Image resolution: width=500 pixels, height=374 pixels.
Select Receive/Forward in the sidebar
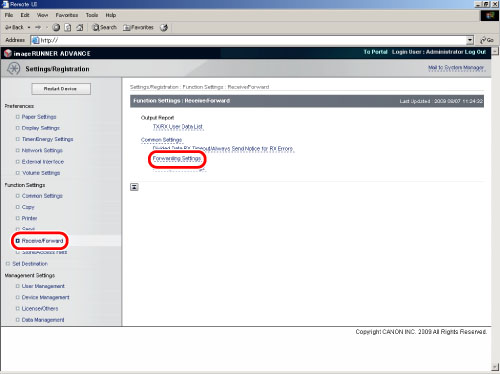tap(42, 241)
